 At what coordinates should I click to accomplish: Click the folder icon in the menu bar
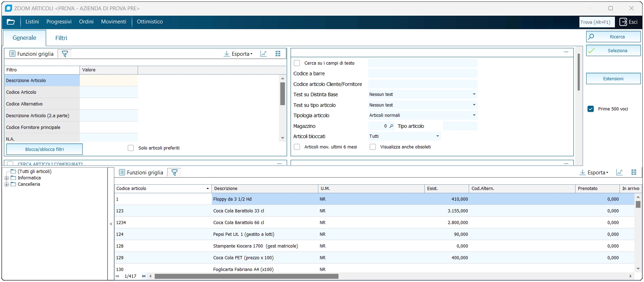11,22
